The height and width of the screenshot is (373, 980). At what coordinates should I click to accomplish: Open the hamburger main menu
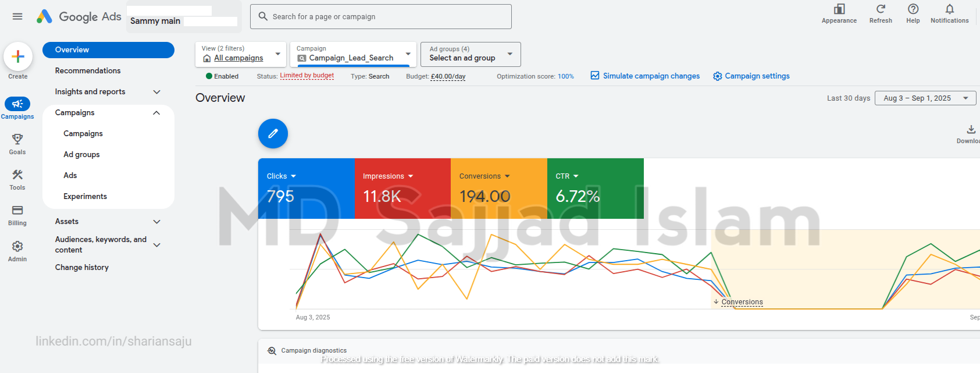coord(17,16)
